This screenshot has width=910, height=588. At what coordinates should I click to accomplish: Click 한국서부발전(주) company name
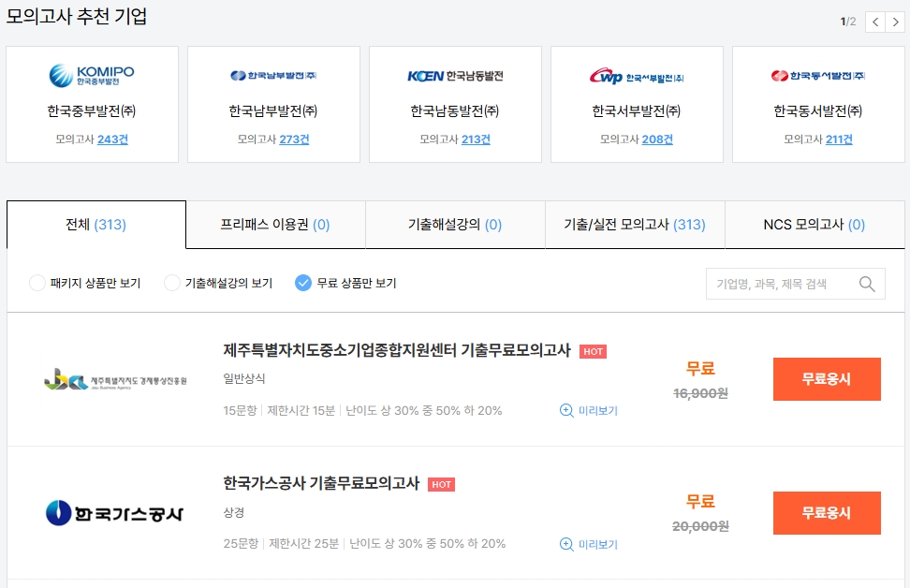(637, 110)
